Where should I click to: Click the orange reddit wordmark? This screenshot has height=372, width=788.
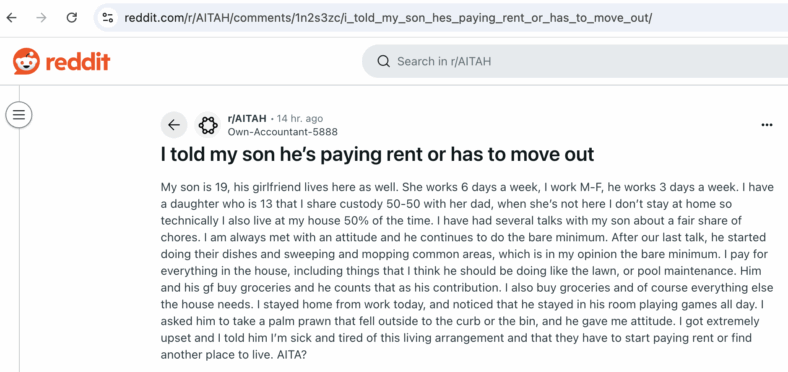tap(77, 62)
